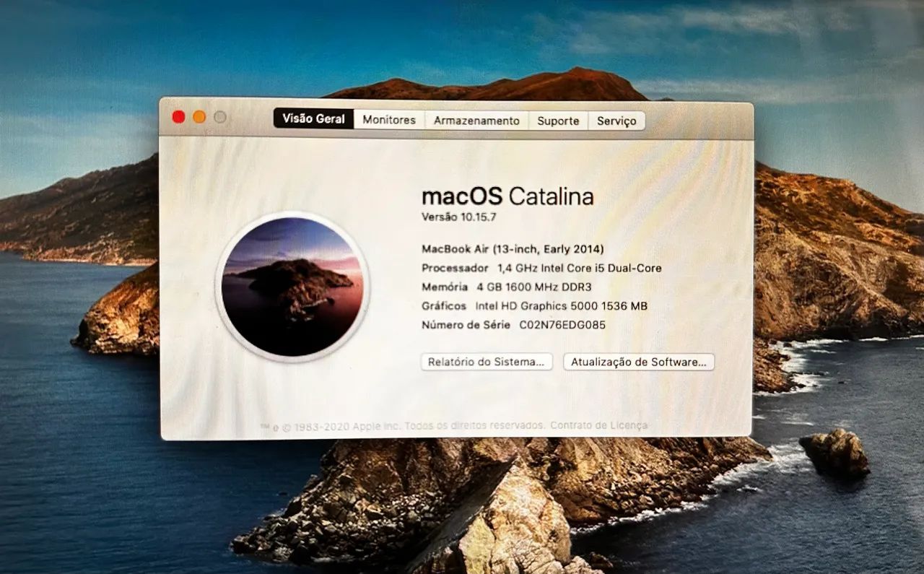Click the 'Memória' label
Image resolution: width=924 pixels, height=574 pixels.
[445, 287]
